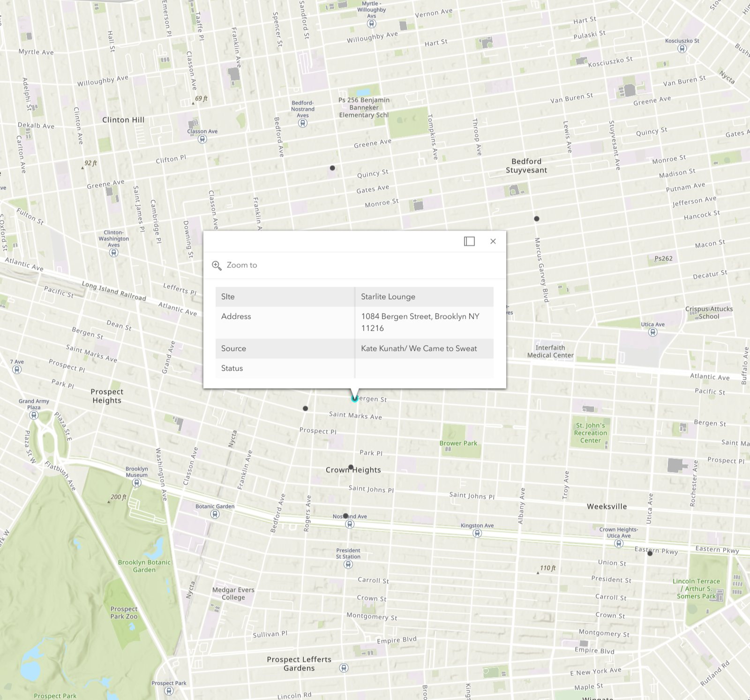750x700 pixels.
Task: Click the "Address" field label in the popup
Action: click(236, 316)
